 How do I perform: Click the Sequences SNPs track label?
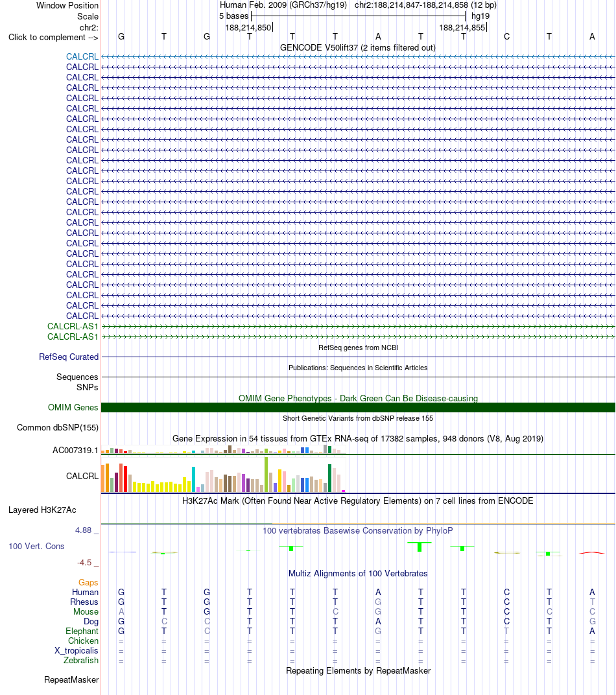(x=77, y=382)
